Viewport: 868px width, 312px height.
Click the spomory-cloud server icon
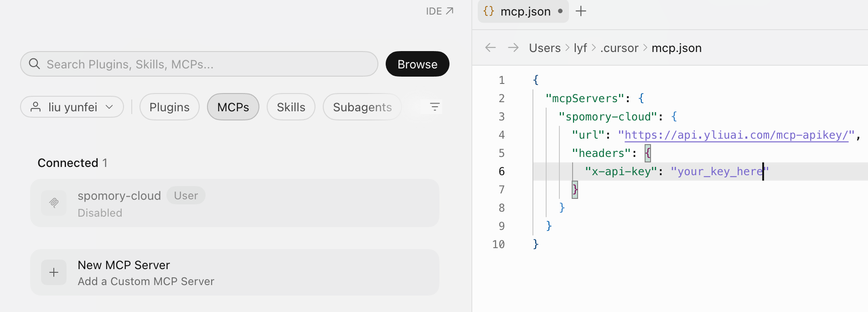pos(54,203)
